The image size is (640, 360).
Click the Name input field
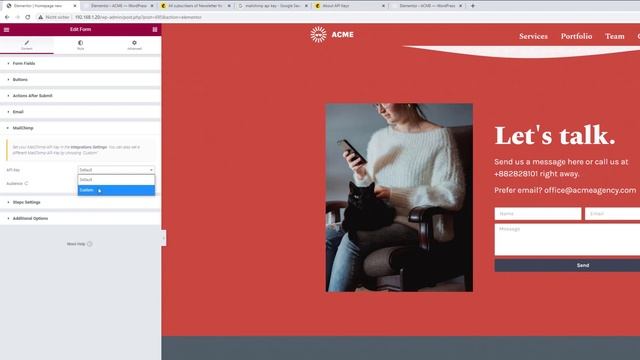pos(538,213)
